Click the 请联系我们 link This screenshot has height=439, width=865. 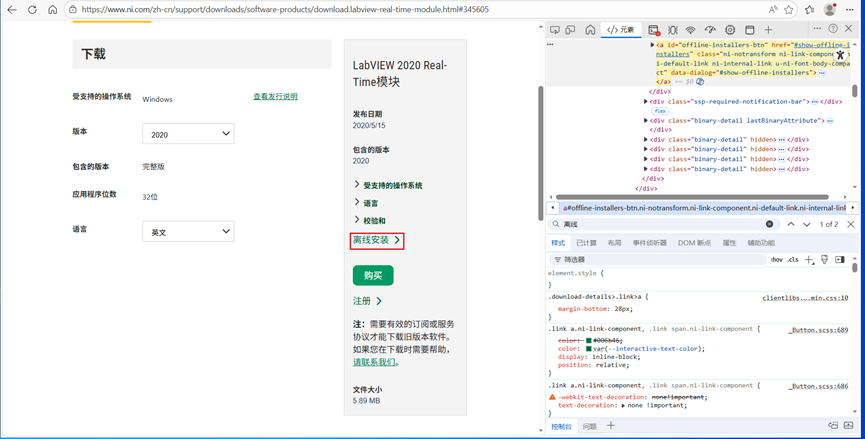[374, 362]
